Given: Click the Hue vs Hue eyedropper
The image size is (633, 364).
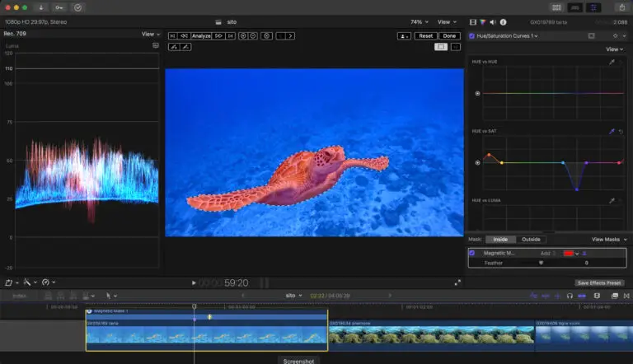Looking at the screenshot, I should tap(612, 62).
